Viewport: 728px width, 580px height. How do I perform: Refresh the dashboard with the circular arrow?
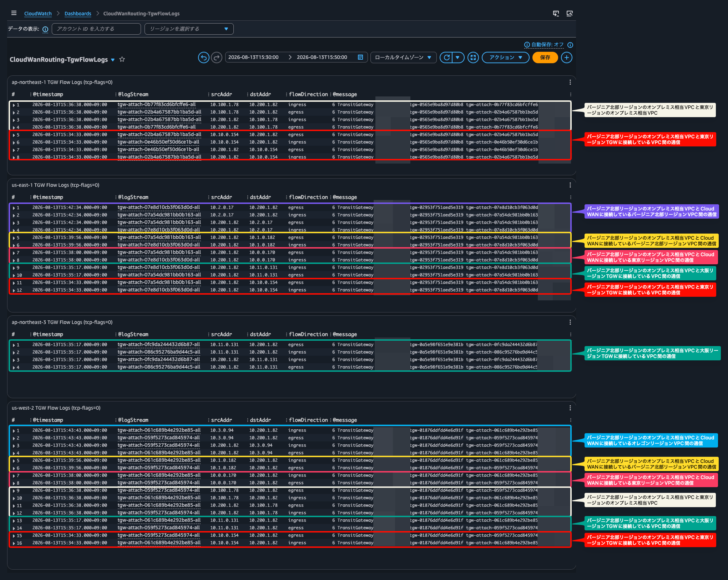point(446,57)
